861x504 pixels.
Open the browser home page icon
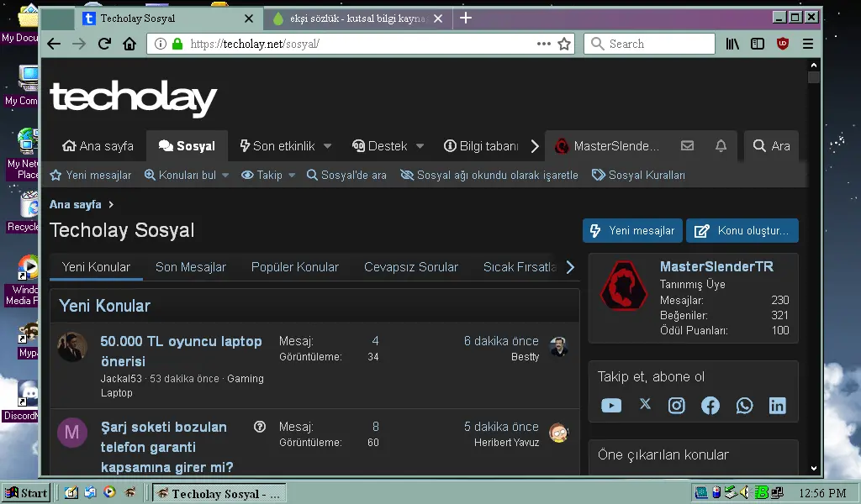pyautogui.click(x=129, y=44)
